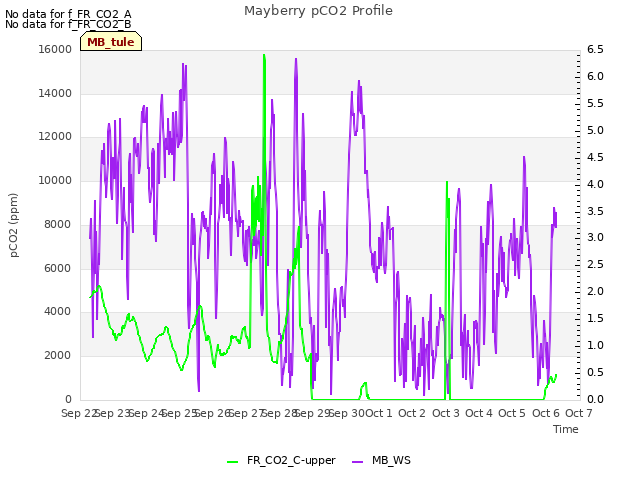Click the 'No data for f_FR_CO2_B' message
The height and width of the screenshot is (480, 640).
coord(68,24)
